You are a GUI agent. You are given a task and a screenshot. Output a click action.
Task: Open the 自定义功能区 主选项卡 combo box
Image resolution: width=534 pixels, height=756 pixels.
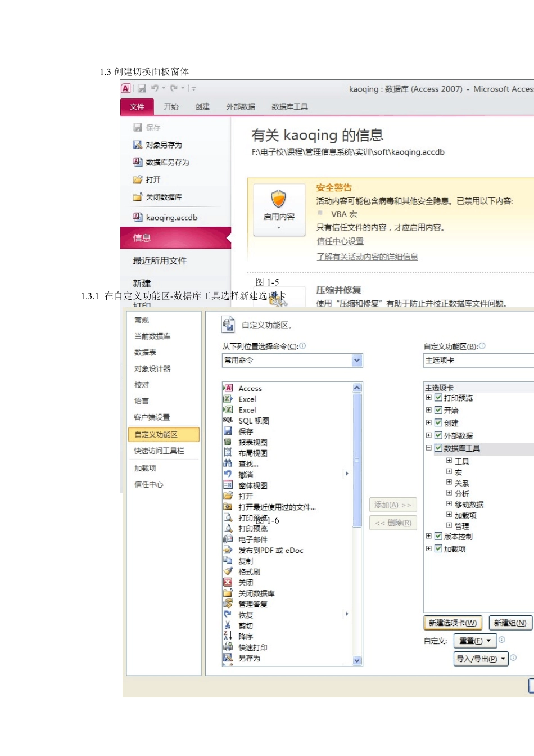pos(478,361)
